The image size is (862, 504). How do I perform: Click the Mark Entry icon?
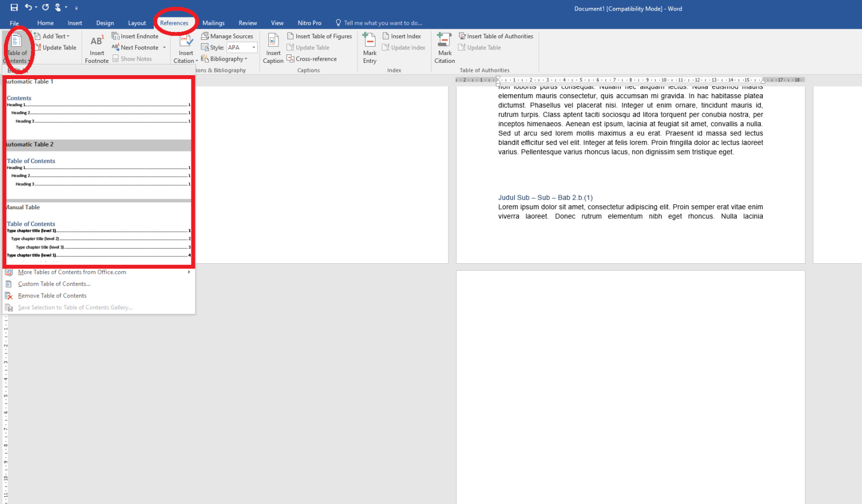(x=369, y=42)
